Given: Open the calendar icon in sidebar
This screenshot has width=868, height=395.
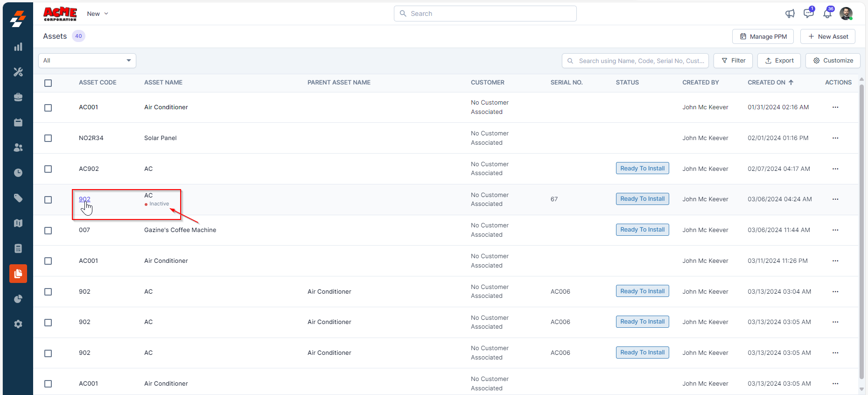Looking at the screenshot, I should [18, 122].
